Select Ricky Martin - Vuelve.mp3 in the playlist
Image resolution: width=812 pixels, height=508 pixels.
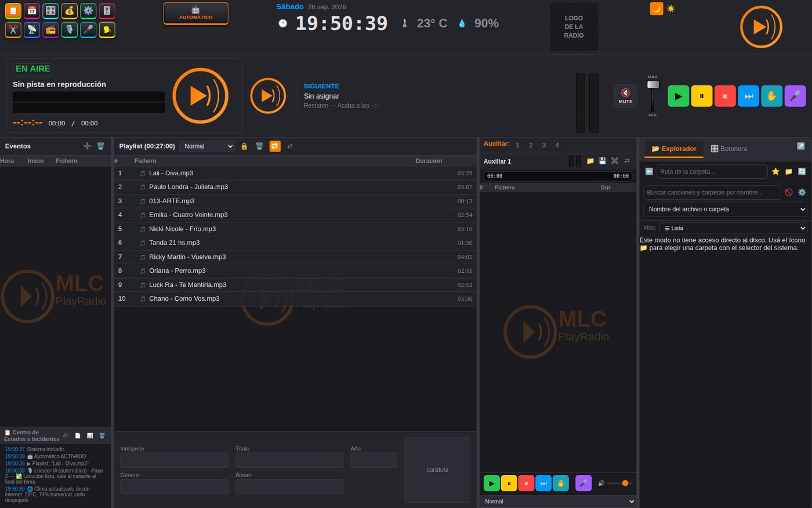click(x=295, y=257)
